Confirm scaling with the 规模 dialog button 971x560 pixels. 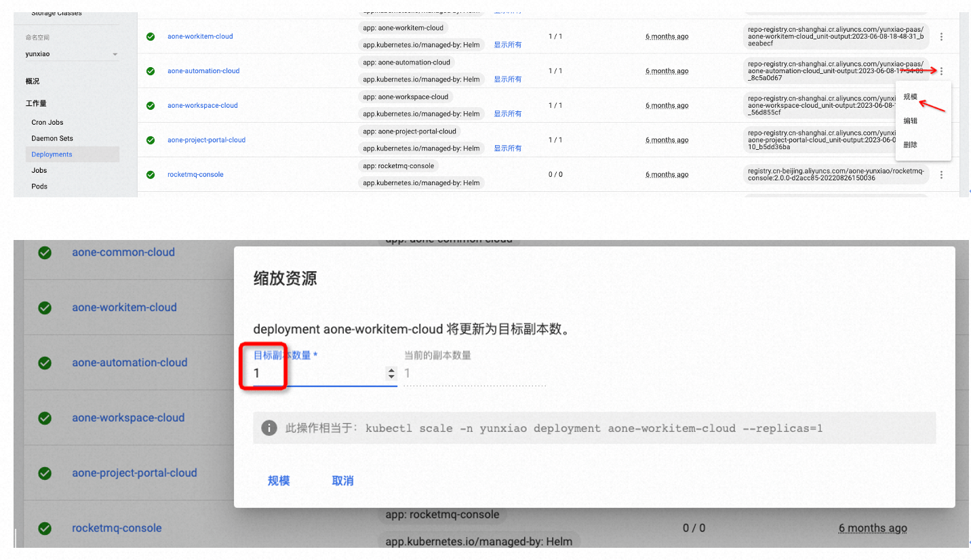(x=279, y=481)
